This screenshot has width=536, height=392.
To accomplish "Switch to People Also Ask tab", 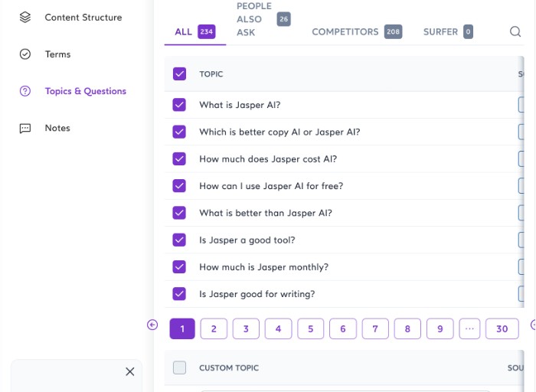I will pyautogui.click(x=263, y=19).
